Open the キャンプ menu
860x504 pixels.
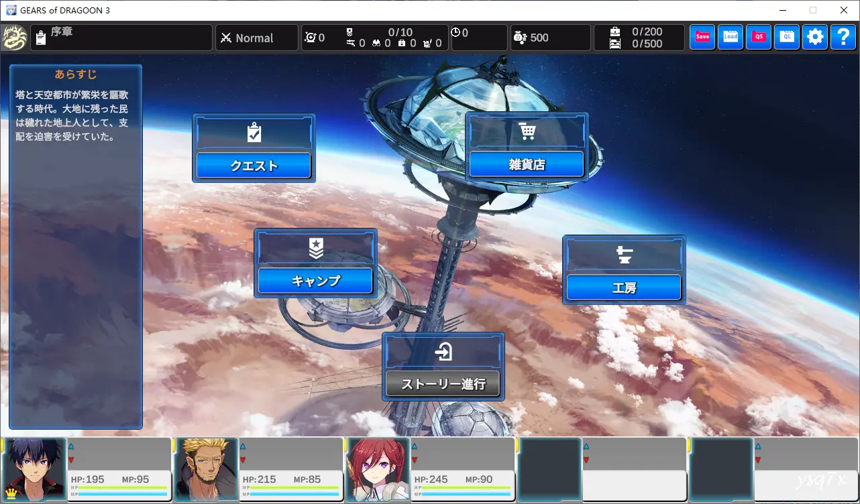click(x=315, y=281)
